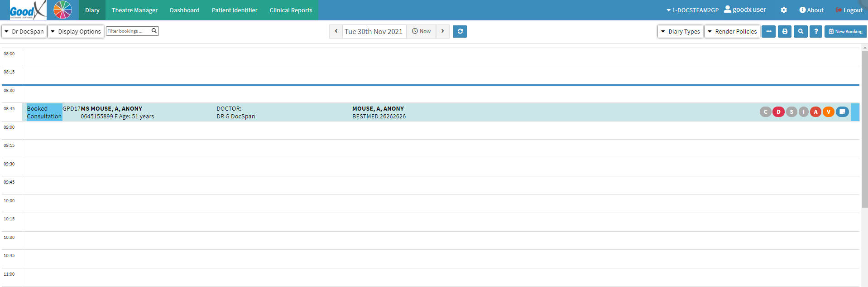Image resolution: width=868 pixels, height=287 pixels.
Task: Expand the Render Policies dropdown
Action: tap(732, 31)
